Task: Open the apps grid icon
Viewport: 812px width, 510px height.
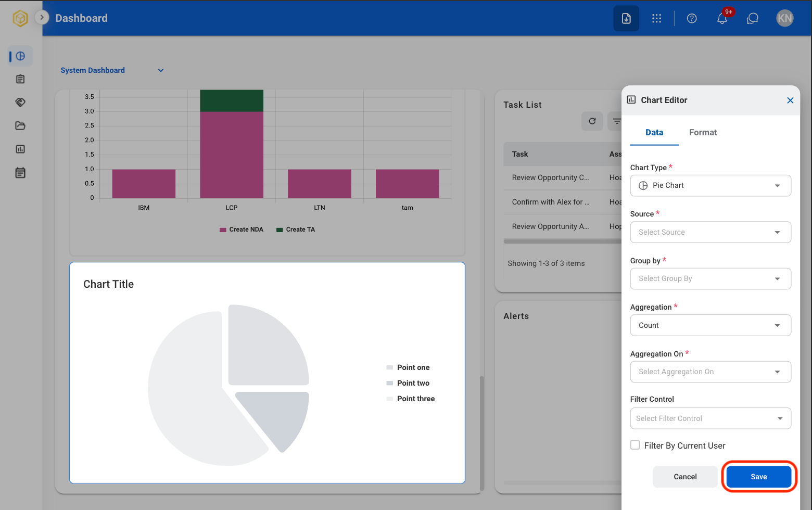Action: click(x=657, y=19)
